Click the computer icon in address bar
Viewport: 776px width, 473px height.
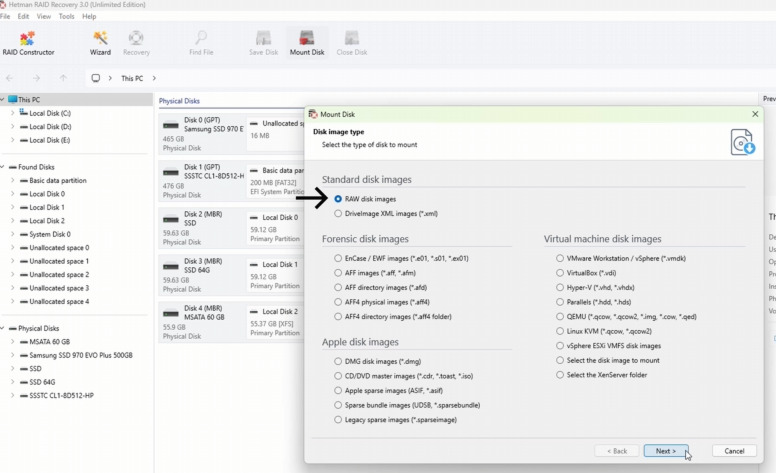pyautogui.click(x=96, y=78)
